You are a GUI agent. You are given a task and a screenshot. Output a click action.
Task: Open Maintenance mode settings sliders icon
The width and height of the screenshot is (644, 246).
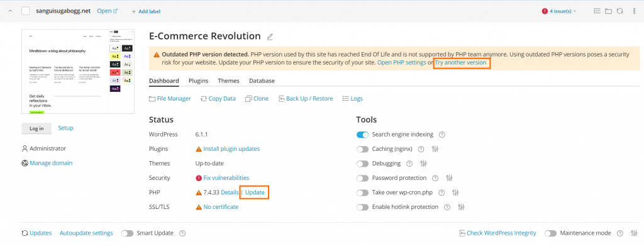[634, 233]
